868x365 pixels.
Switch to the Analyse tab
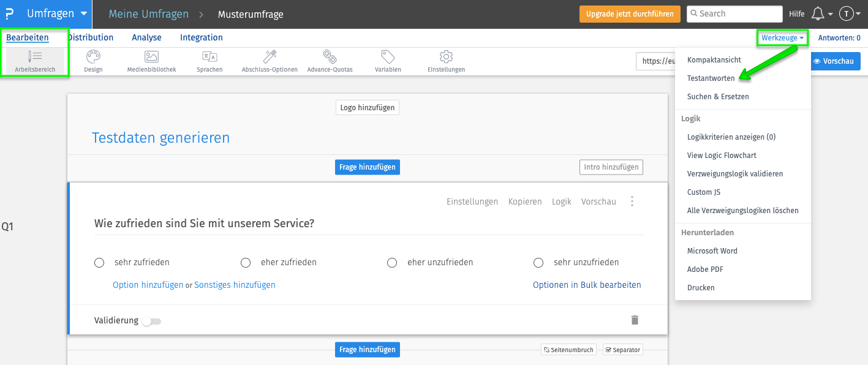point(146,37)
